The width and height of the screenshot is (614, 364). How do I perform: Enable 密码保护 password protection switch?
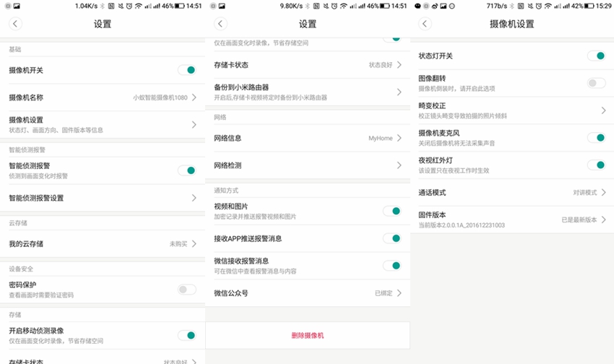tap(186, 289)
